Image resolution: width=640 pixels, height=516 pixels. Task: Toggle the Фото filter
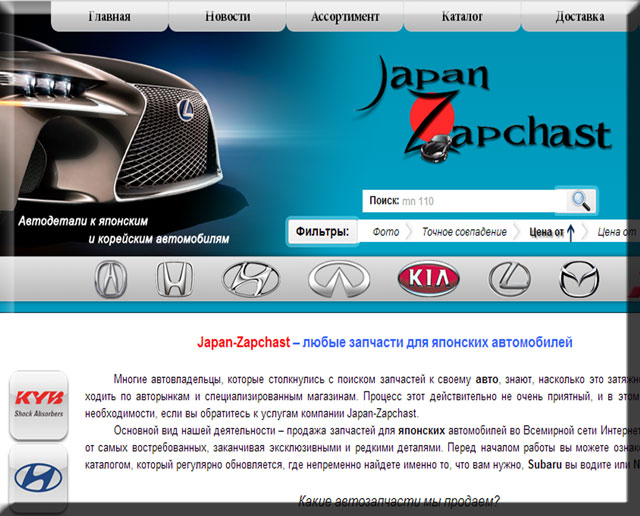coord(385,232)
